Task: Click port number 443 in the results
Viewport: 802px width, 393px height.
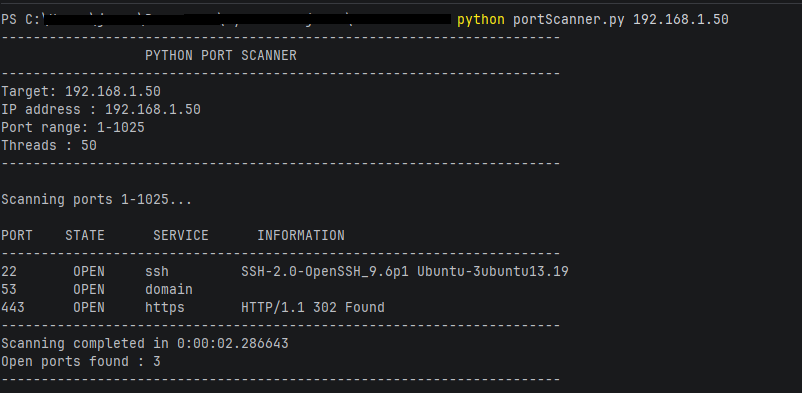Action: tap(13, 308)
